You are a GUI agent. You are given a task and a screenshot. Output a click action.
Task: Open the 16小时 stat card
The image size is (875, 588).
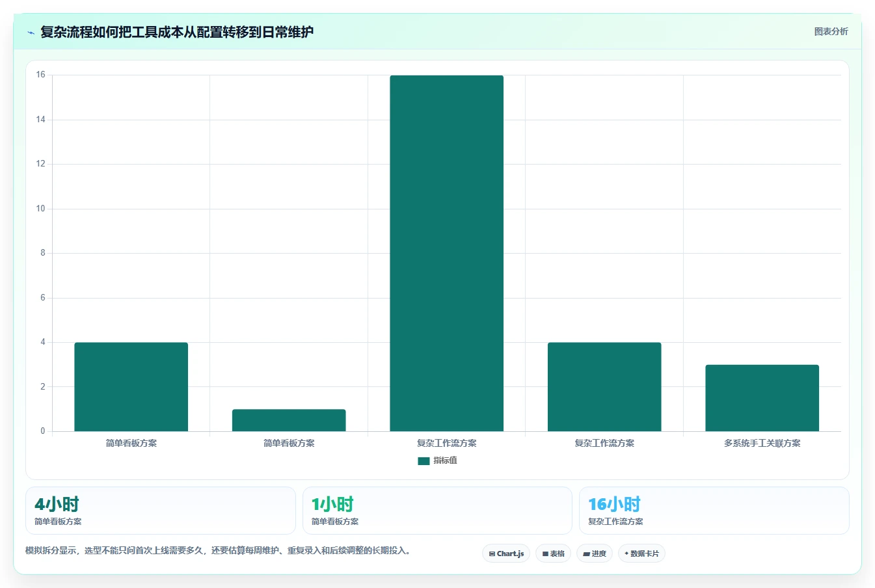(714, 511)
